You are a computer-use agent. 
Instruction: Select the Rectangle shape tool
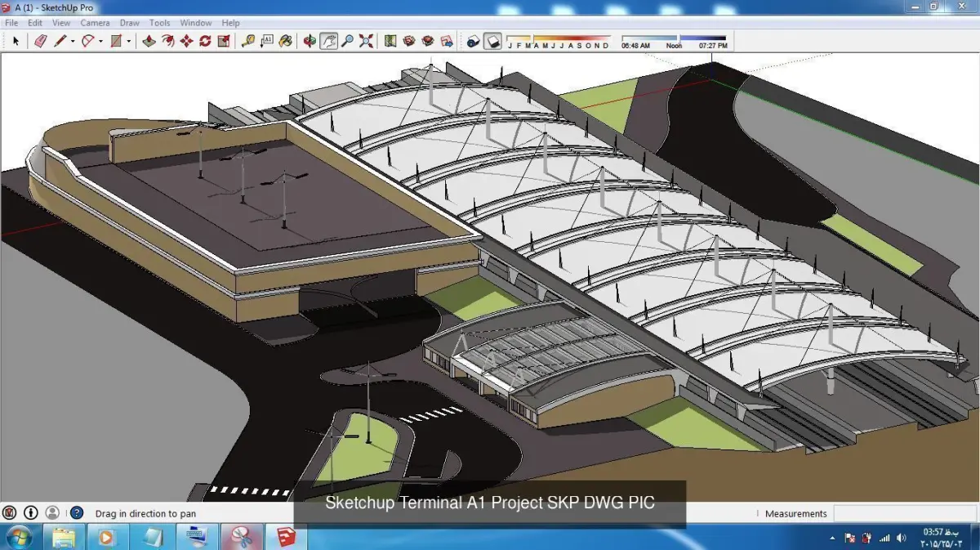click(116, 41)
